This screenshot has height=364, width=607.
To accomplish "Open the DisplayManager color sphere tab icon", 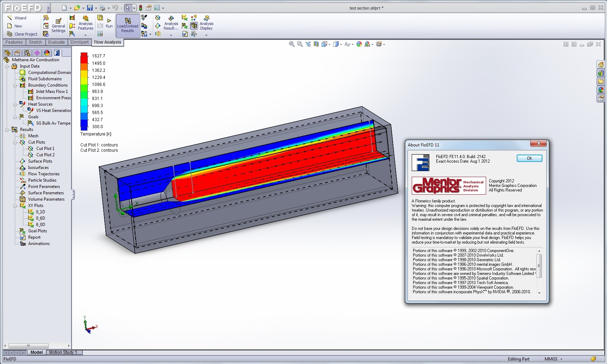I will click(47, 53).
